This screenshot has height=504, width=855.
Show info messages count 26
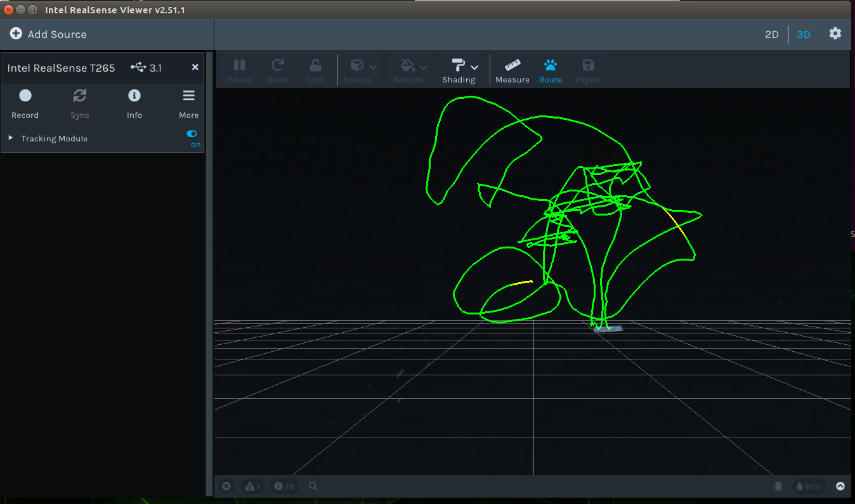(x=284, y=486)
